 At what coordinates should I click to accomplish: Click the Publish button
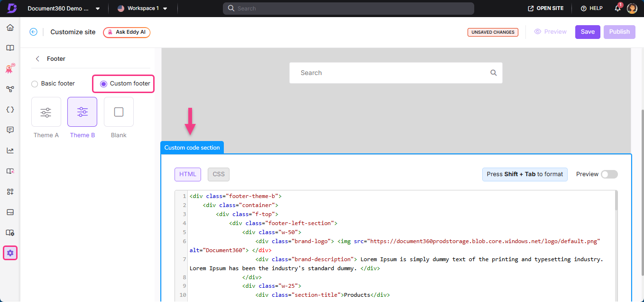click(x=619, y=32)
